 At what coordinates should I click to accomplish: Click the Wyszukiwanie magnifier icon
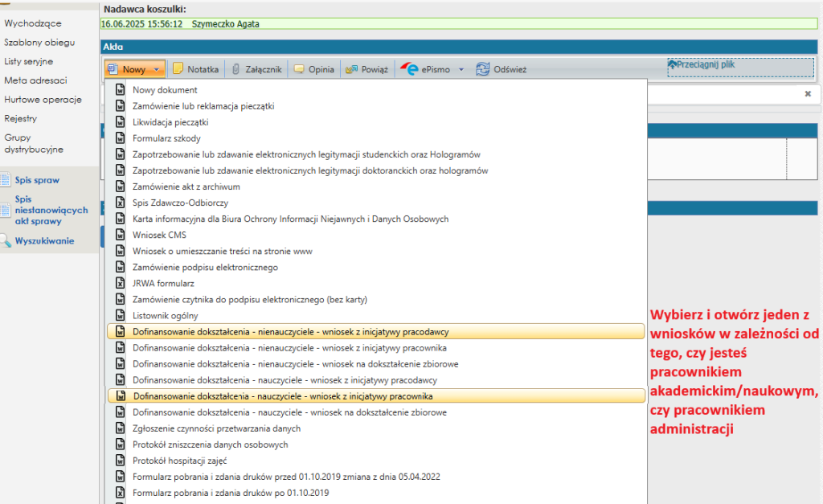(x=6, y=241)
